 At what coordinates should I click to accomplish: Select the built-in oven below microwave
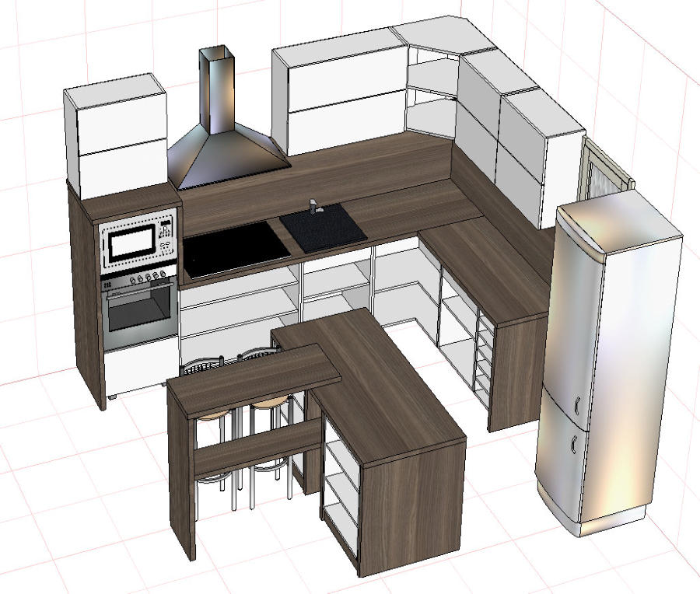[139, 309]
